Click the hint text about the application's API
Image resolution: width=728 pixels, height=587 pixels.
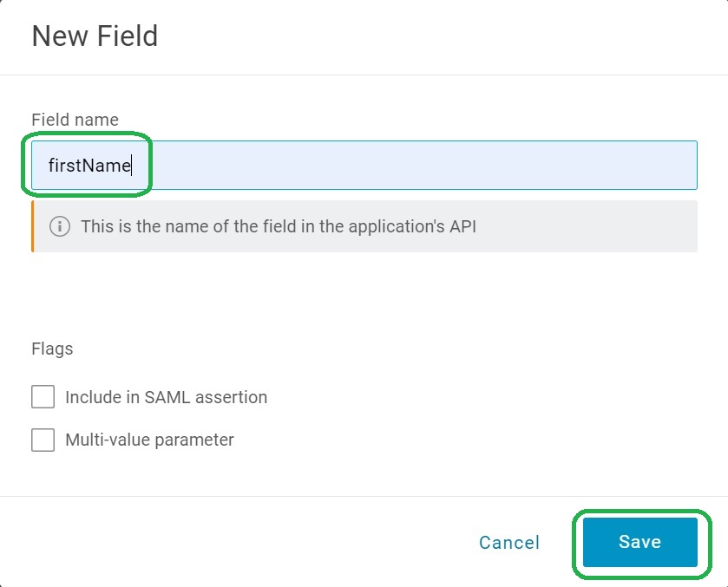[278, 227]
